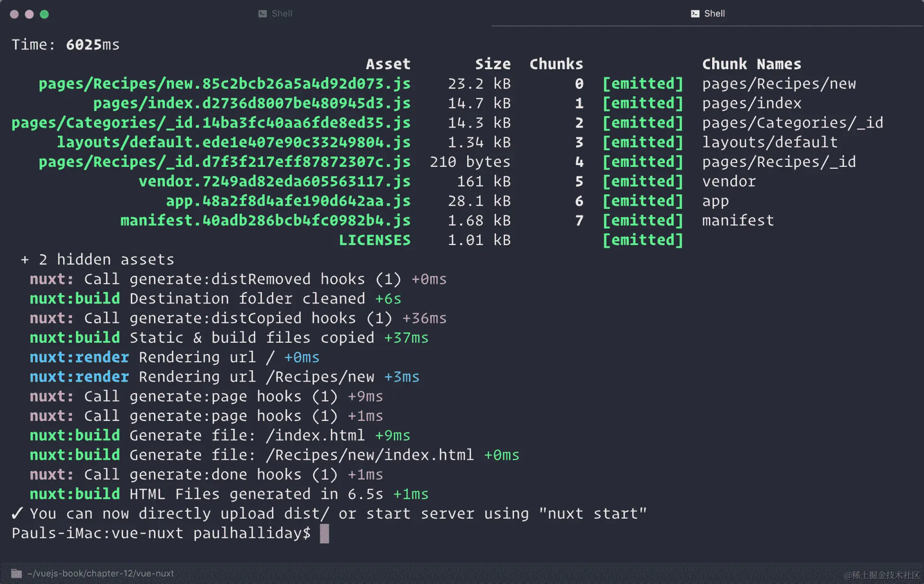The width and height of the screenshot is (924, 584).
Task: Click the 'Chunk Names' column header
Action: 752,64
